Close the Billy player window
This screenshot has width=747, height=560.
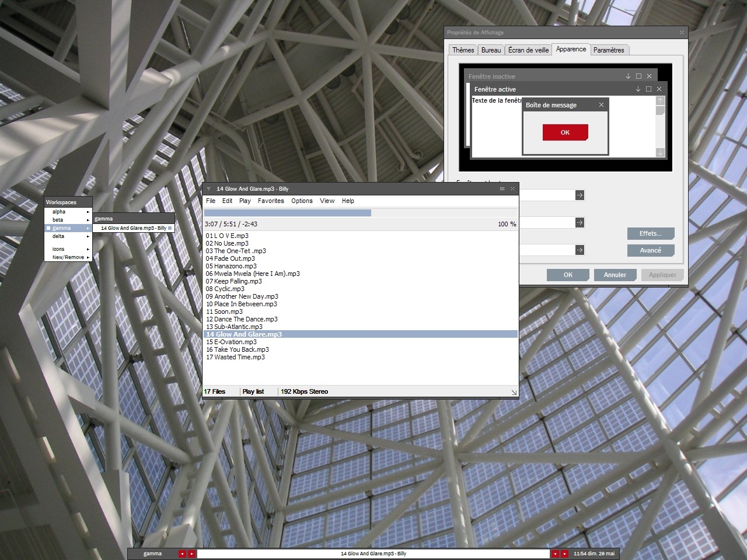513,189
